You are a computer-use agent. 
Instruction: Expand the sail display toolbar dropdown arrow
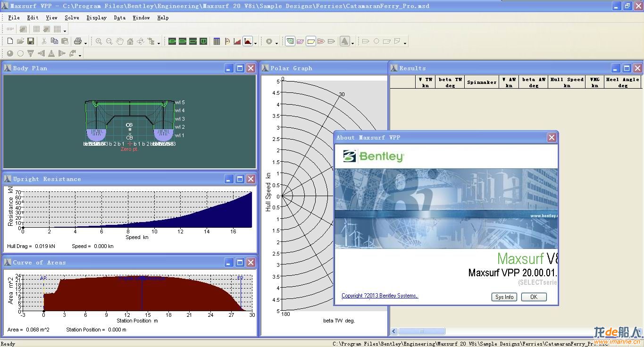tap(352, 43)
